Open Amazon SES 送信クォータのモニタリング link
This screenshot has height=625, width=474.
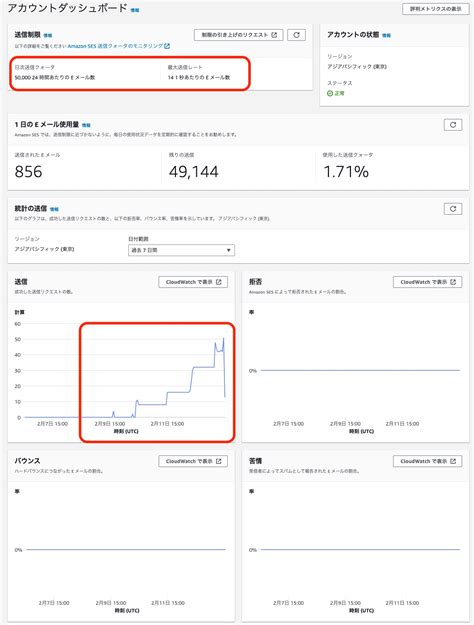(118, 46)
